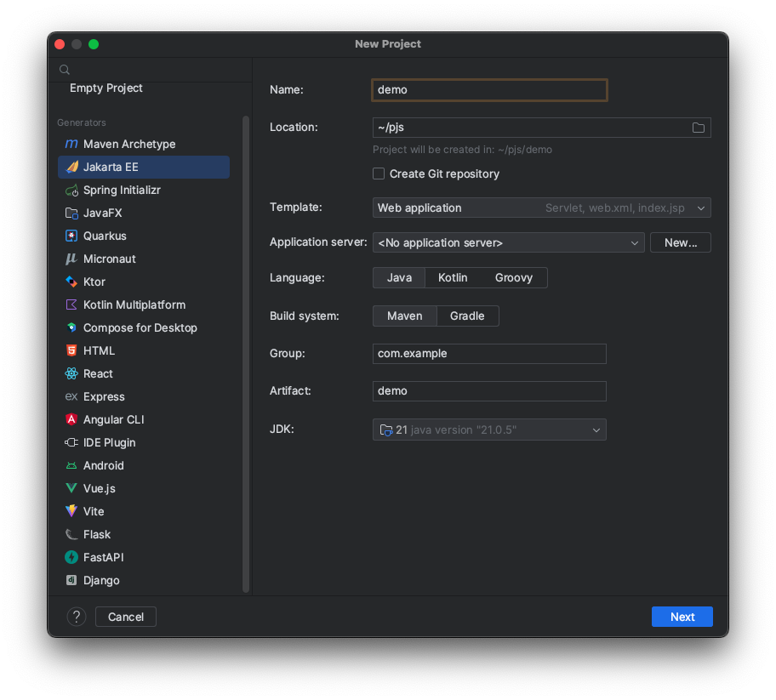This screenshot has height=700, width=776.
Task: Choose the Ktor generator icon
Action: [72, 282]
